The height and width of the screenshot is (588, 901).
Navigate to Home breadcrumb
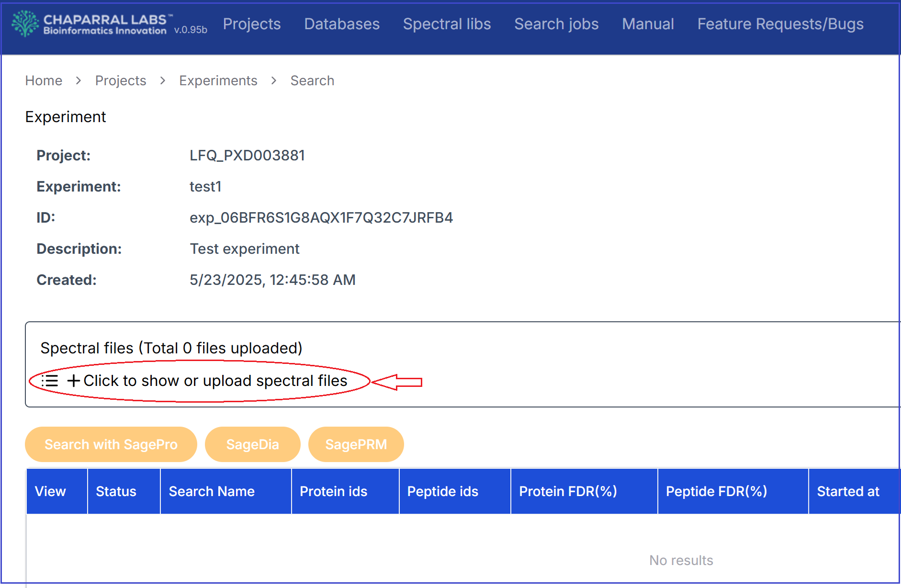44,80
